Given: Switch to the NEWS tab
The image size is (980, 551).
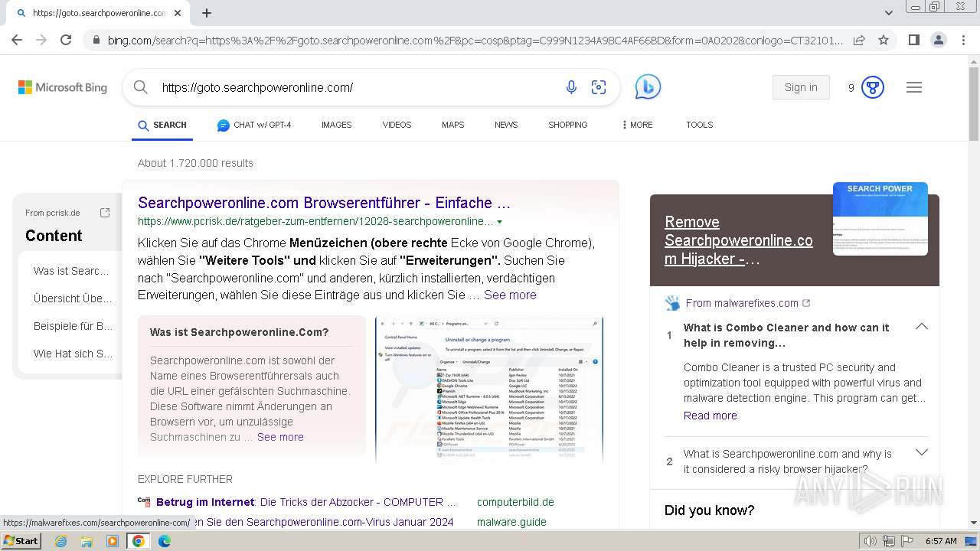Looking at the screenshot, I should click(506, 125).
